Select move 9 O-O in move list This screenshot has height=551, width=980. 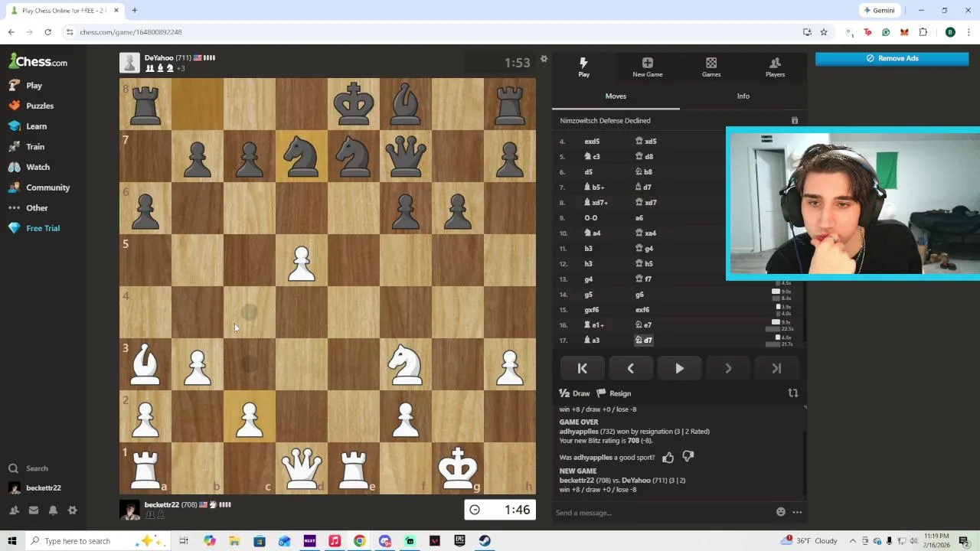click(x=591, y=218)
